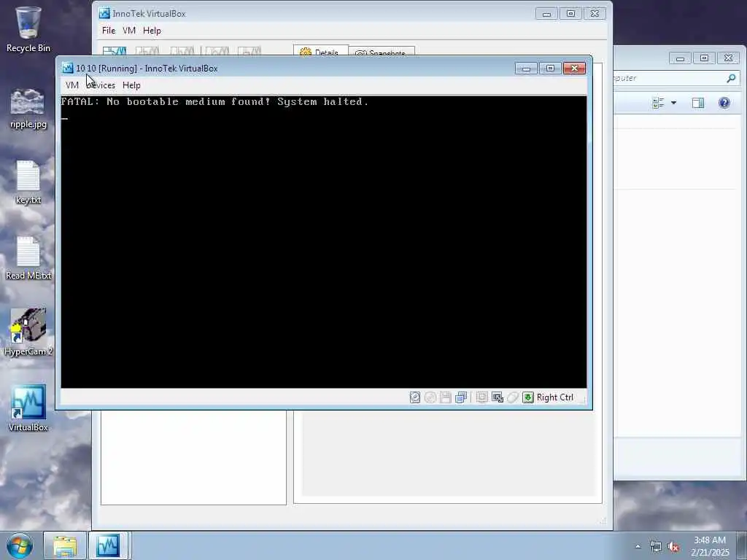Maximize the running 10.10 VM window
Viewport: 747px width, 560px height.
point(550,69)
